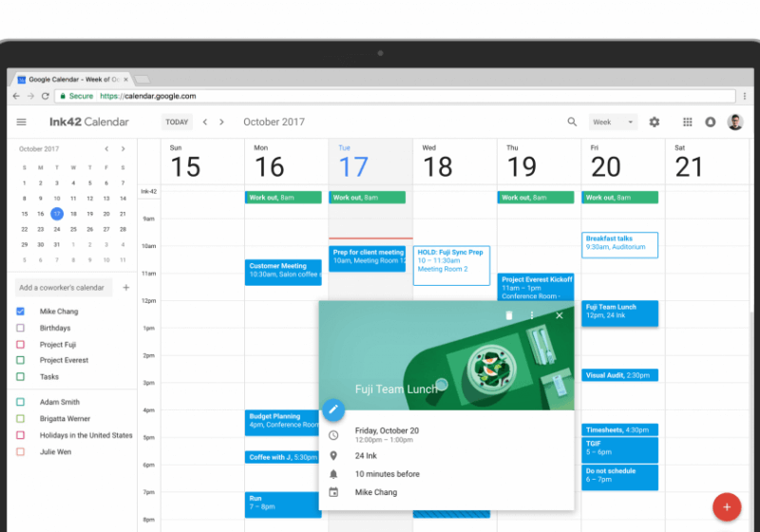This screenshot has width=760, height=532.
Task: Click the browser address bar
Action: 395,96
